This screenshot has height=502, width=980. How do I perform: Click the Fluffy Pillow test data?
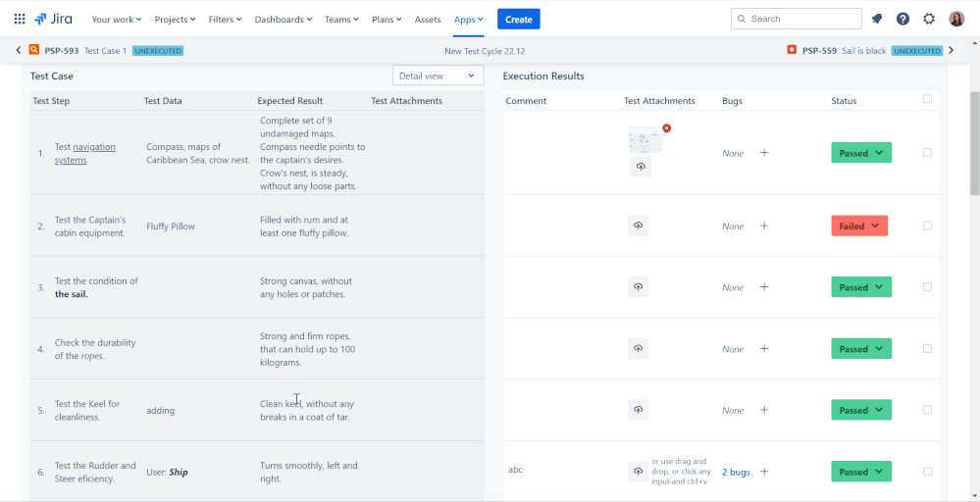click(x=171, y=226)
